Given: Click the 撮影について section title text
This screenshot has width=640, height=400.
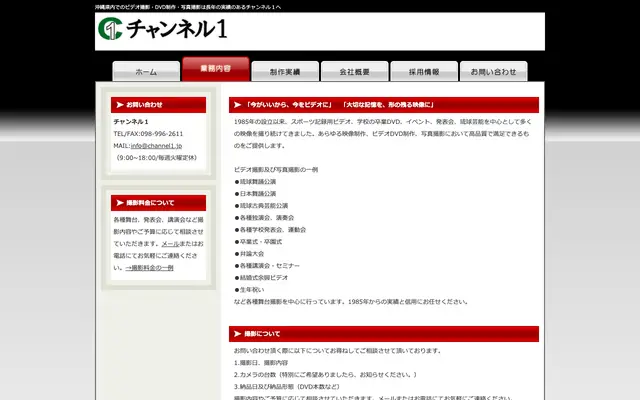Looking at the screenshot, I should pyautogui.click(x=262, y=334).
